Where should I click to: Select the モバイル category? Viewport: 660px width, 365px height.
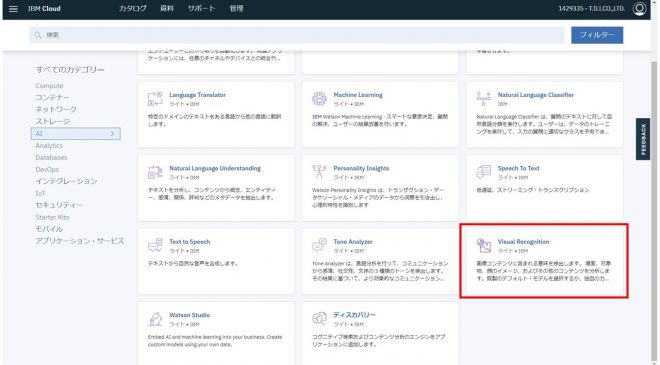tap(49, 229)
